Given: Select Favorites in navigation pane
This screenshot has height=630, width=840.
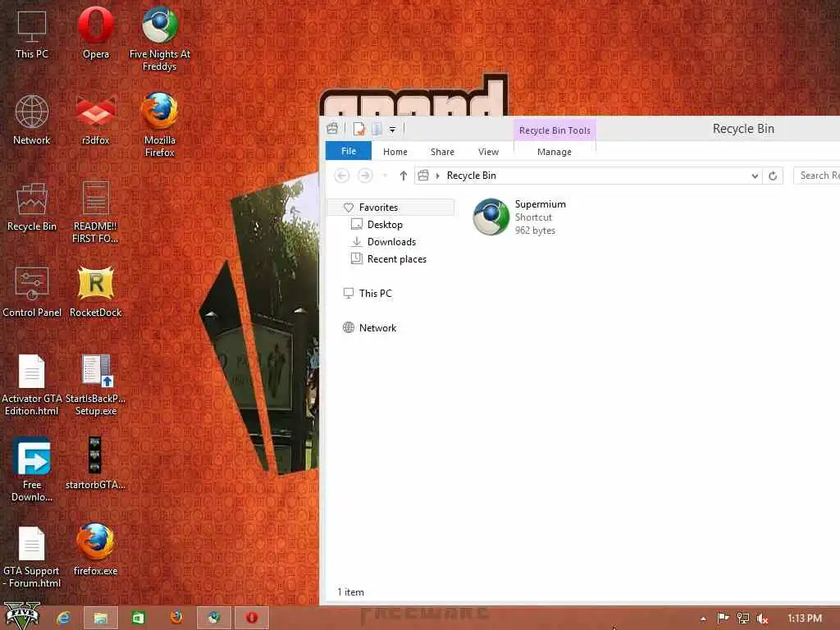Looking at the screenshot, I should pyautogui.click(x=391, y=208).
